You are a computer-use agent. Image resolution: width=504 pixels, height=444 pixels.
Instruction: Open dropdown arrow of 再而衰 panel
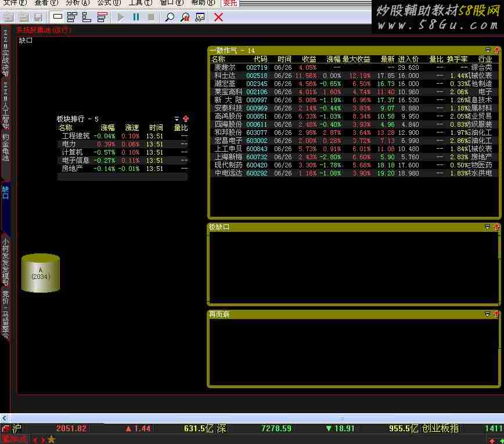coord(487,314)
